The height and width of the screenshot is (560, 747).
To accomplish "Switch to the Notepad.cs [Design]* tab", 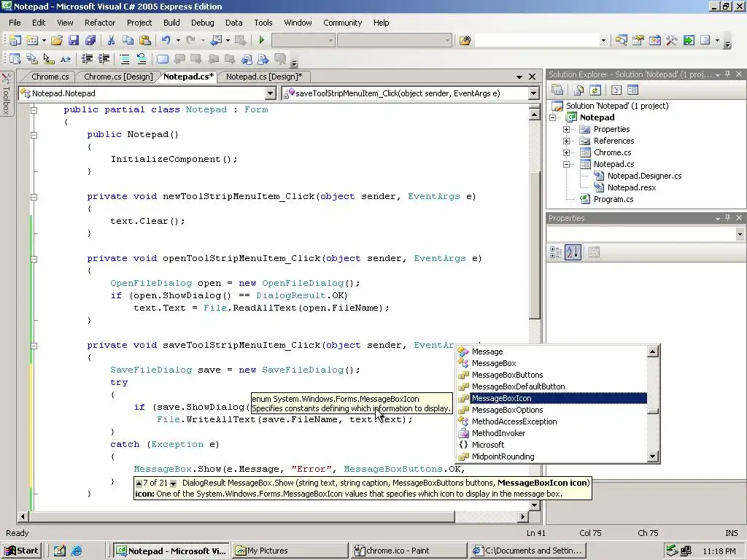I will [x=264, y=77].
